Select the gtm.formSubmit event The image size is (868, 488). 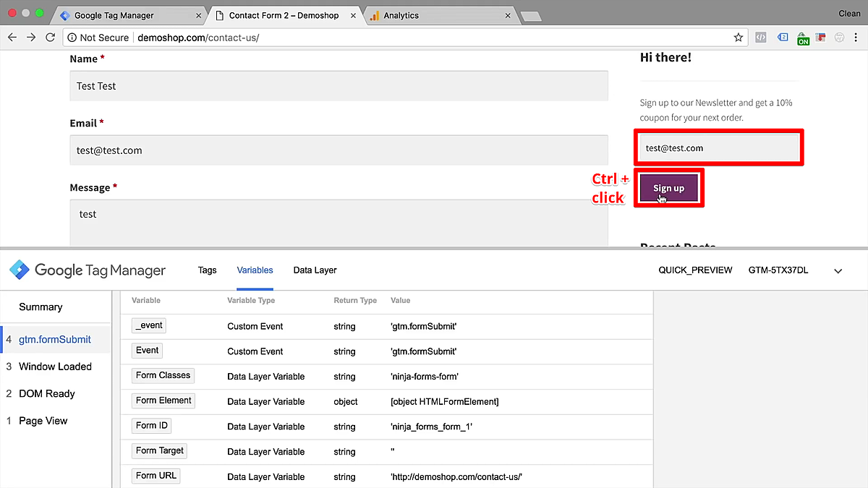(x=55, y=339)
